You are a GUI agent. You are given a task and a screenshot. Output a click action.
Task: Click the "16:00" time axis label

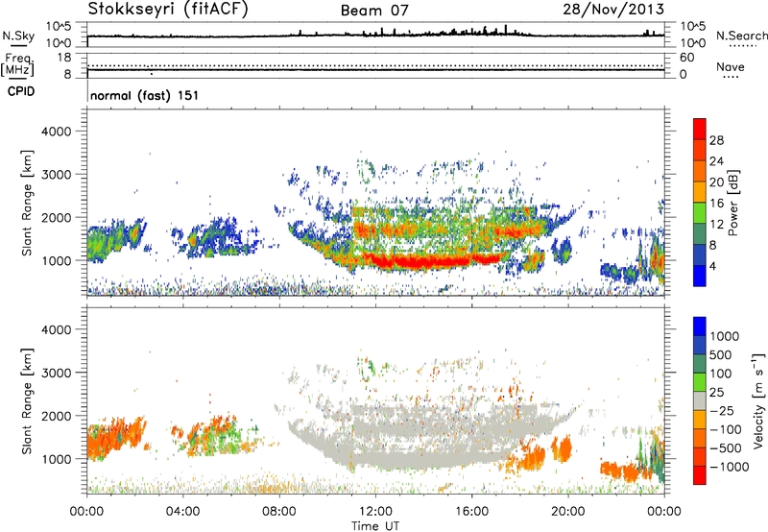click(x=471, y=512)
